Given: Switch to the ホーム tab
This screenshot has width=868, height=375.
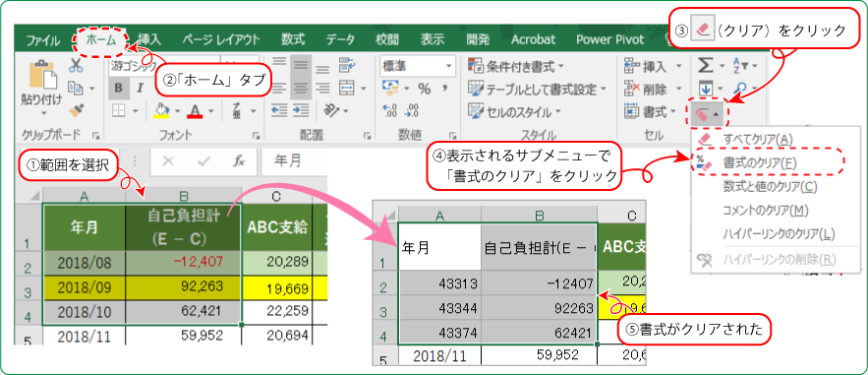Looking at the screenshot, I should (x=100, y=39).
